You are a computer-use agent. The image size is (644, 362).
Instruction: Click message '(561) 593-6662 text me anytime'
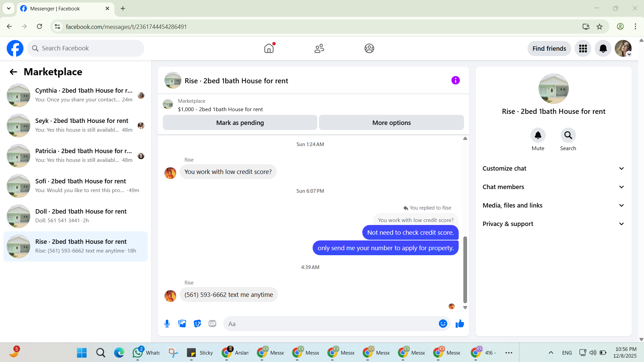coord(229,295)
